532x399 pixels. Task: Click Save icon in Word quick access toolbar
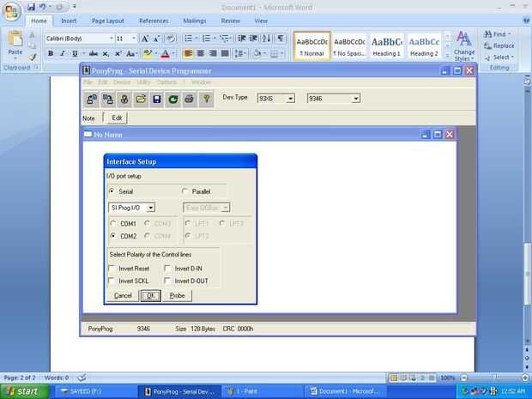click(x=31, y=7)
